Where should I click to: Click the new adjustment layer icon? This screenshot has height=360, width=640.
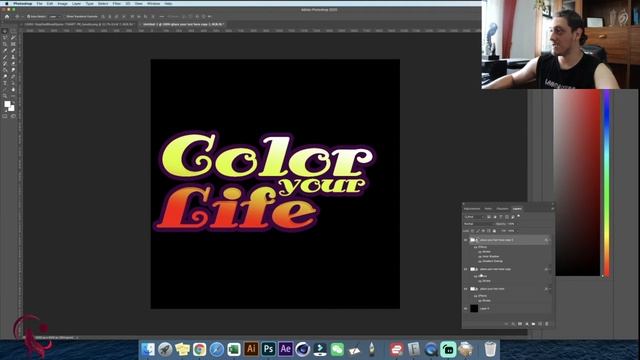[x=527, y=324]
